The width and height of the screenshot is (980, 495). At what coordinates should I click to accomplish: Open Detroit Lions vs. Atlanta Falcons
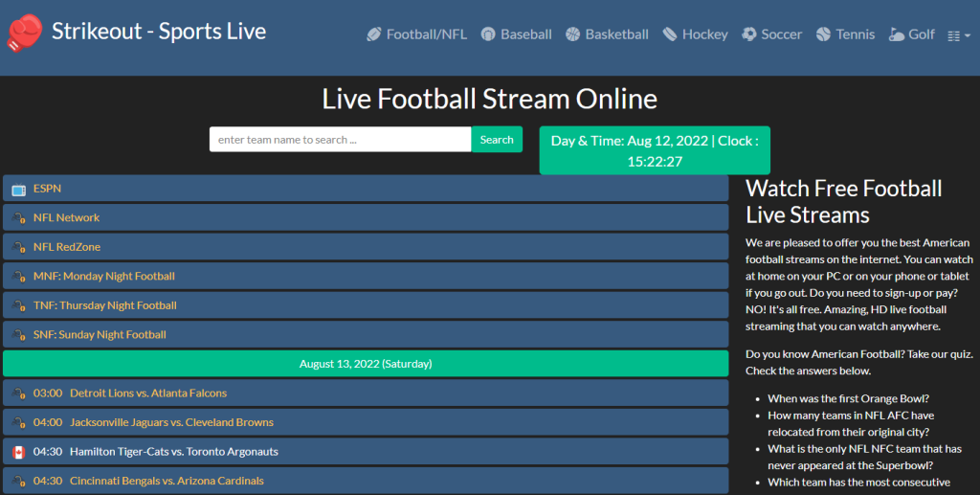pos(148,394)
